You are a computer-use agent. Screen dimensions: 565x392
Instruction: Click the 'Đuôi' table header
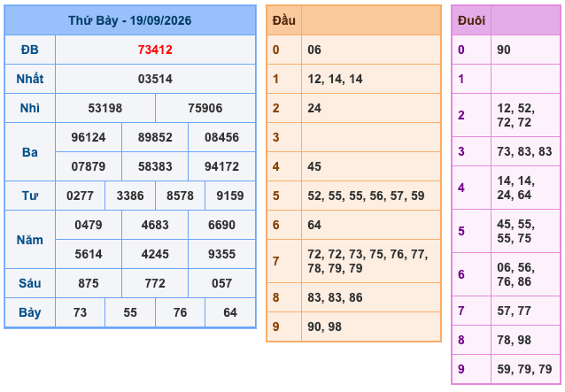pos(471,20)
